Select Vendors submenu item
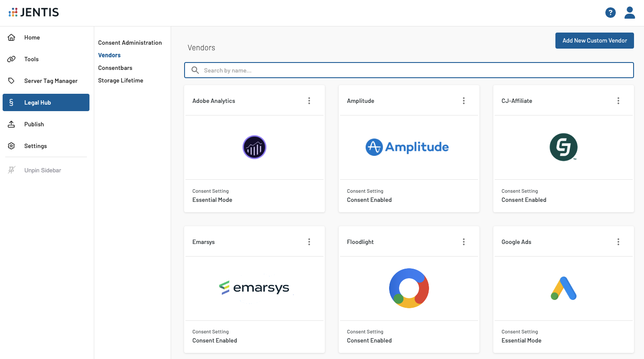 pos(109,55)
